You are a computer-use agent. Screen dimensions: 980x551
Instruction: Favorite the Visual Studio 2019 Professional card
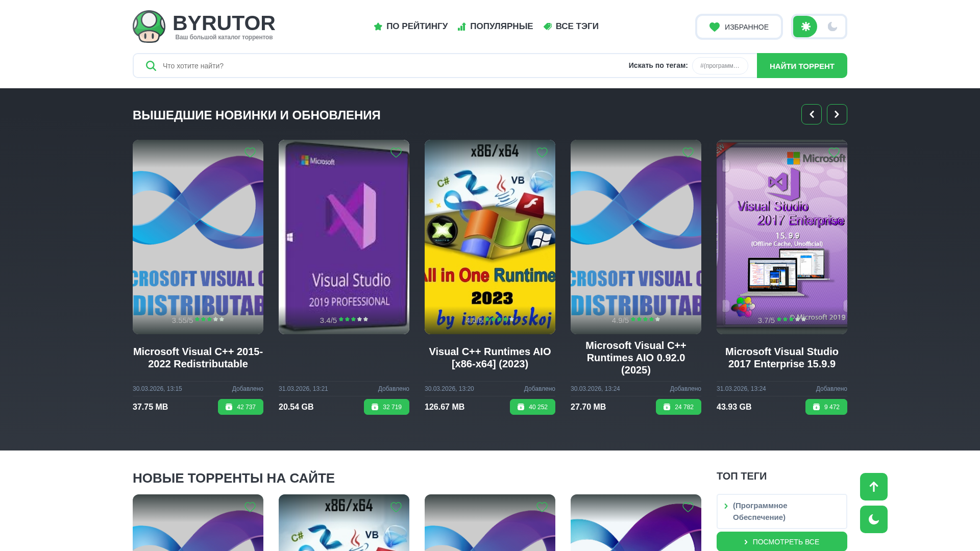[396, 153]
